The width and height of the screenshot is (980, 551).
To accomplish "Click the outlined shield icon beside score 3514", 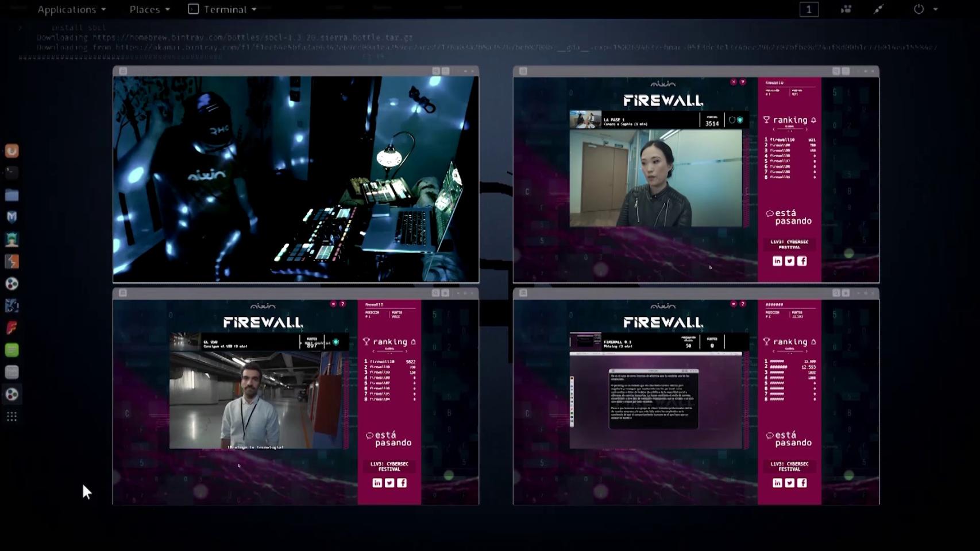I will (732, 120).
